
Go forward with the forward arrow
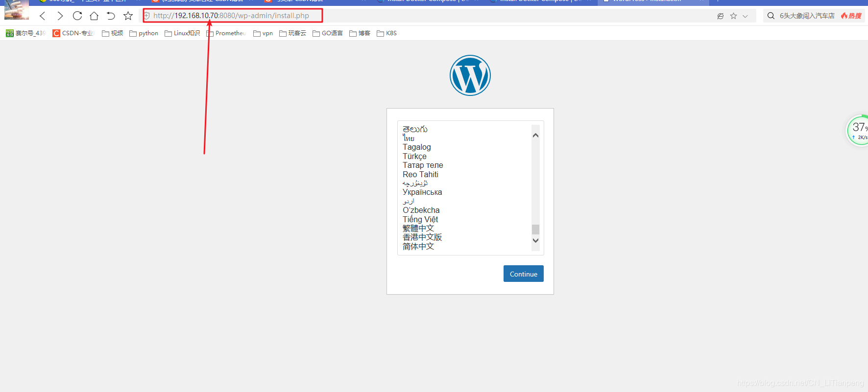pos(60,16)
